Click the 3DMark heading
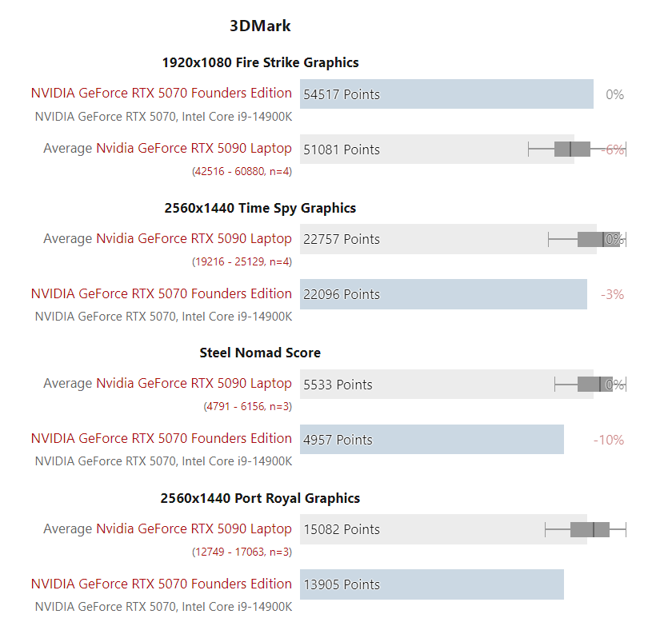The width and height of the screenshot is (672, 638). point(260,26)
